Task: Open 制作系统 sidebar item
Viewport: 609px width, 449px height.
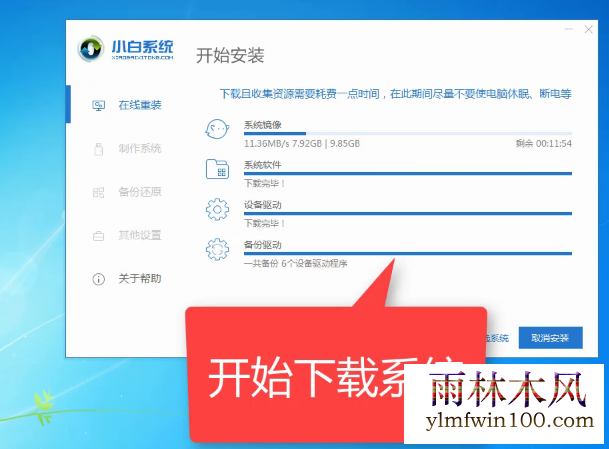Action: coord(140,148)
